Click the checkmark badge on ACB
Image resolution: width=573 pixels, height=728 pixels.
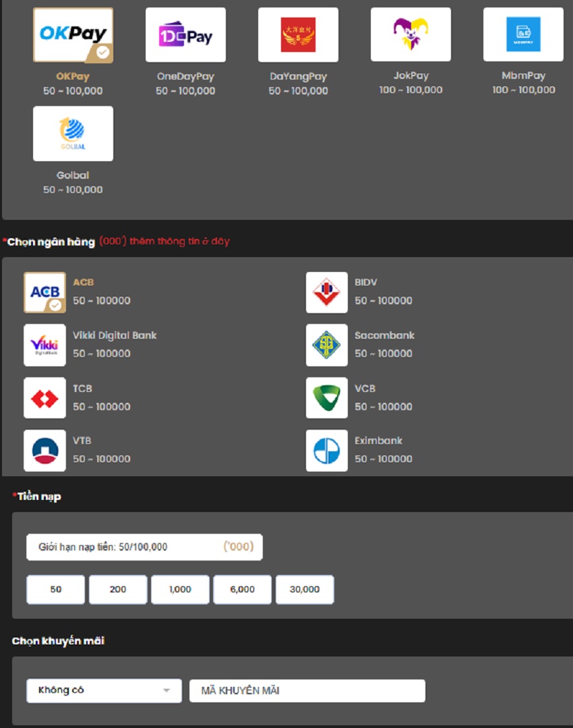point(55,305)
